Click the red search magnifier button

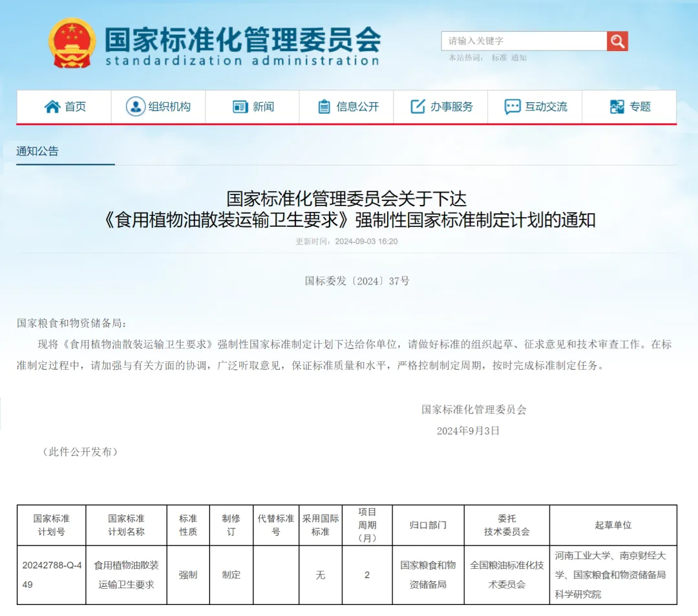tap(617, 41)
